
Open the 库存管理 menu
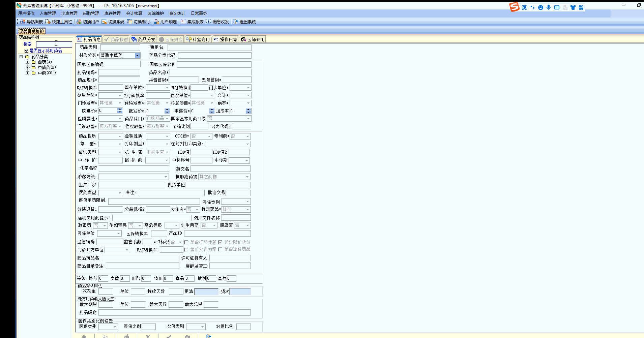(113, 13)
